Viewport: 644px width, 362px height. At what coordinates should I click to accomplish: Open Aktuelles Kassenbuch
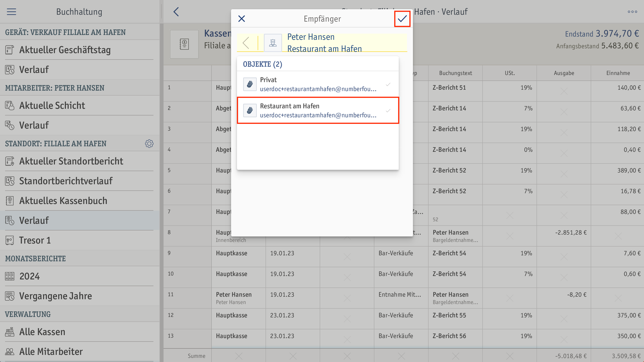79,201
